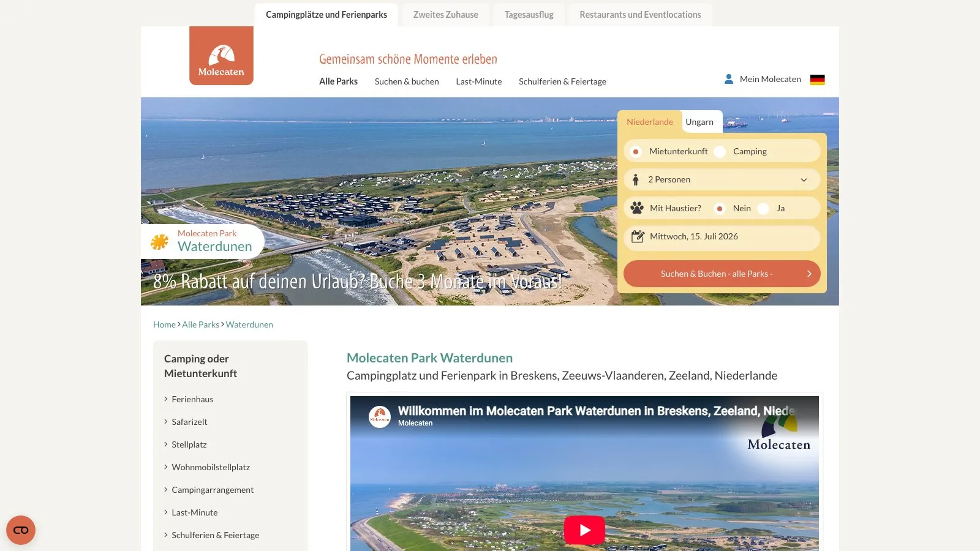980x551 pixels.
Task: Open the cookie settings button at bottom left
Action: click(21, 530)
